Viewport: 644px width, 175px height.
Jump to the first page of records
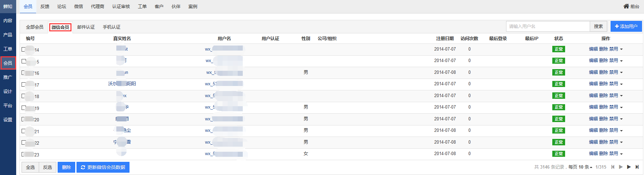613,167
